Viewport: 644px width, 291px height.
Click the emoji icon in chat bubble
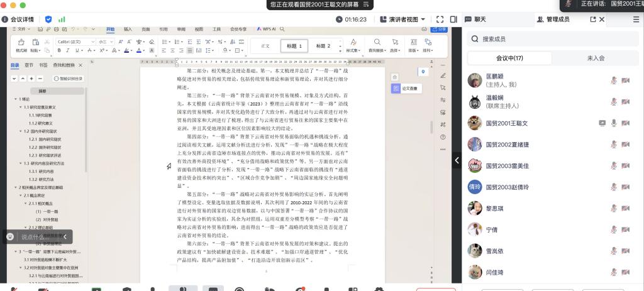click(x=10, y=237)
